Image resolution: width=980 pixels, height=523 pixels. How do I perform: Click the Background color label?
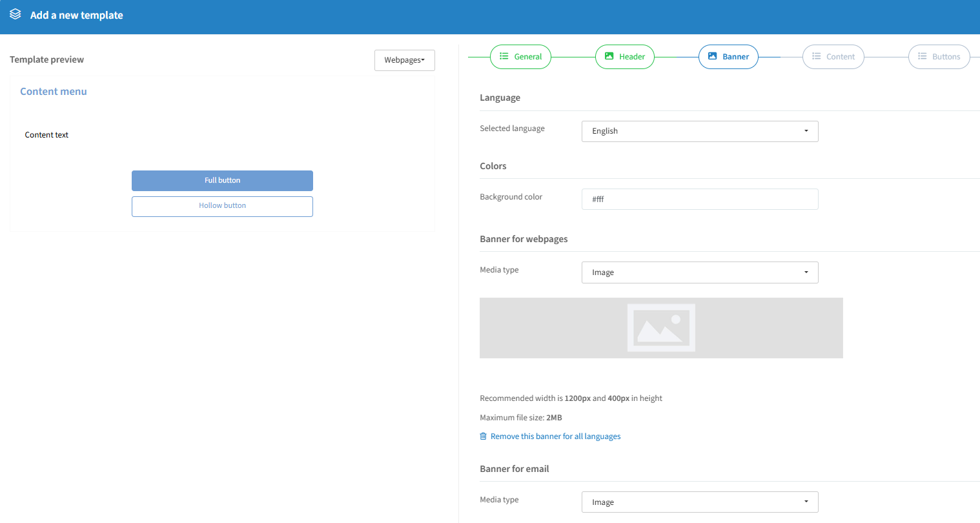point(511,197)
